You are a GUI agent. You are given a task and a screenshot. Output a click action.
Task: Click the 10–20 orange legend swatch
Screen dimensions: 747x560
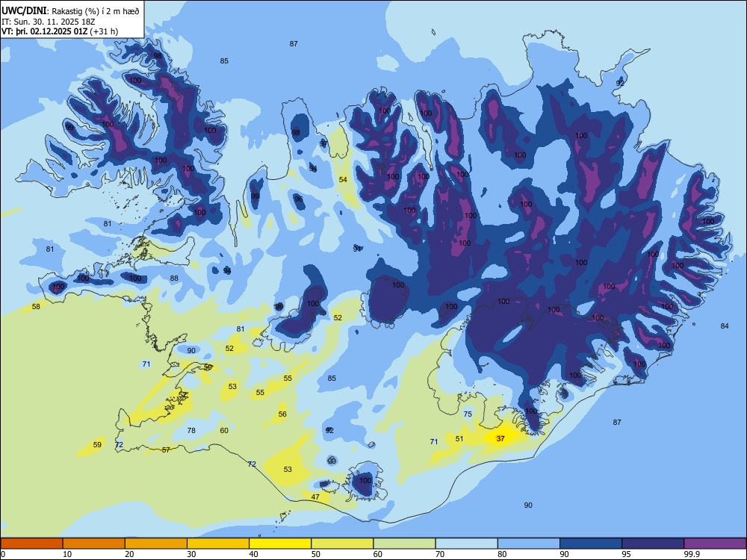click(x=94, y=544)
